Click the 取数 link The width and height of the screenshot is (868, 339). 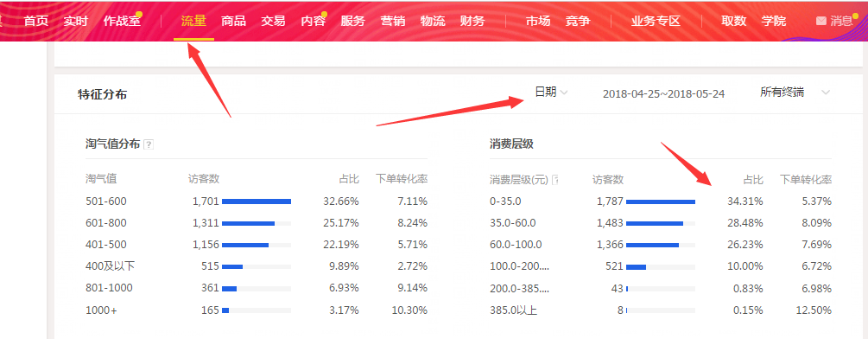[734, 21]
